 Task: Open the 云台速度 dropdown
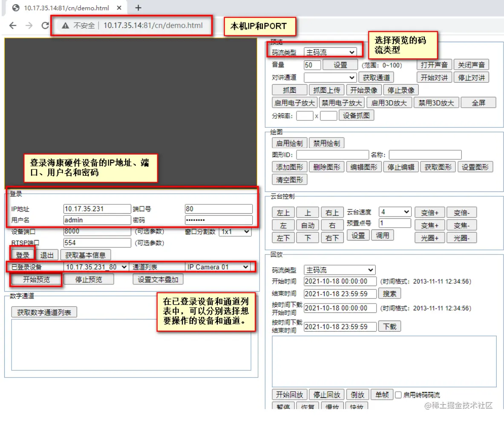click(395, 212)
